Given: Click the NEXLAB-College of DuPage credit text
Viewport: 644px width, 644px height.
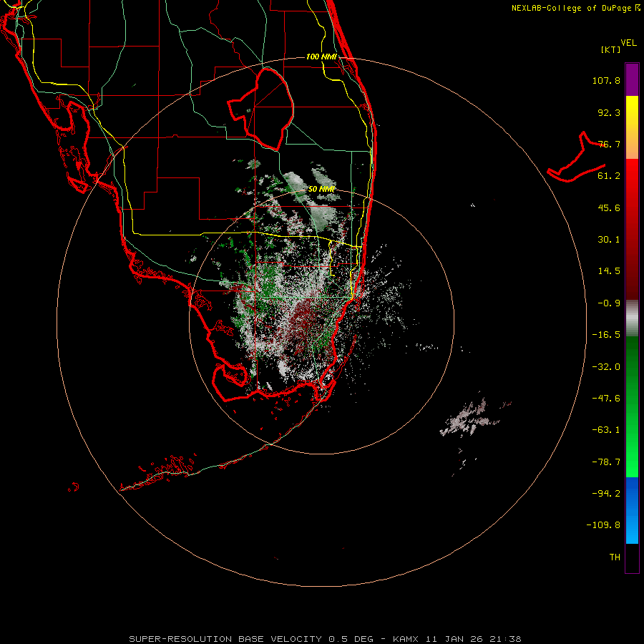Looking at the screenshot, I should (x=576, y=8).
